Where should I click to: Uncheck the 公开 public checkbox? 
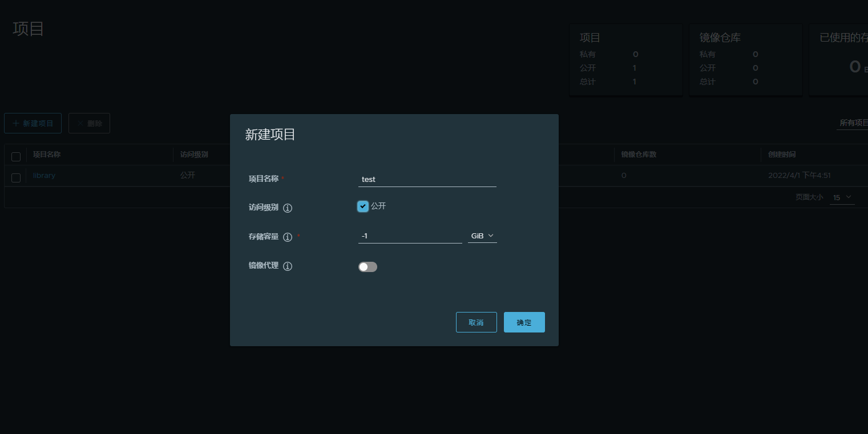tap(363, 206)
